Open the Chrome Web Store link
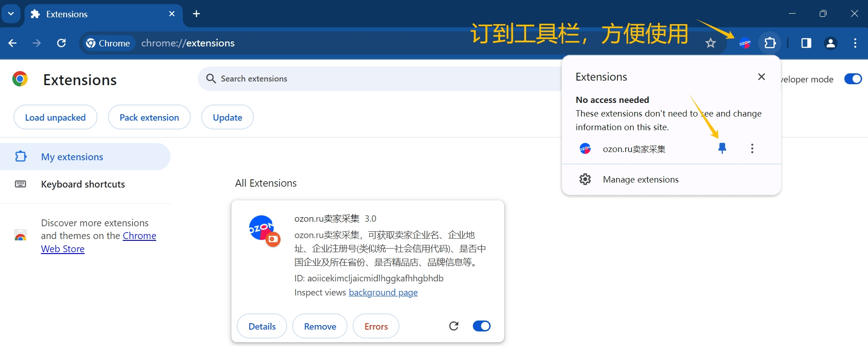The image size is (868, 346). [x=99, y=242]
